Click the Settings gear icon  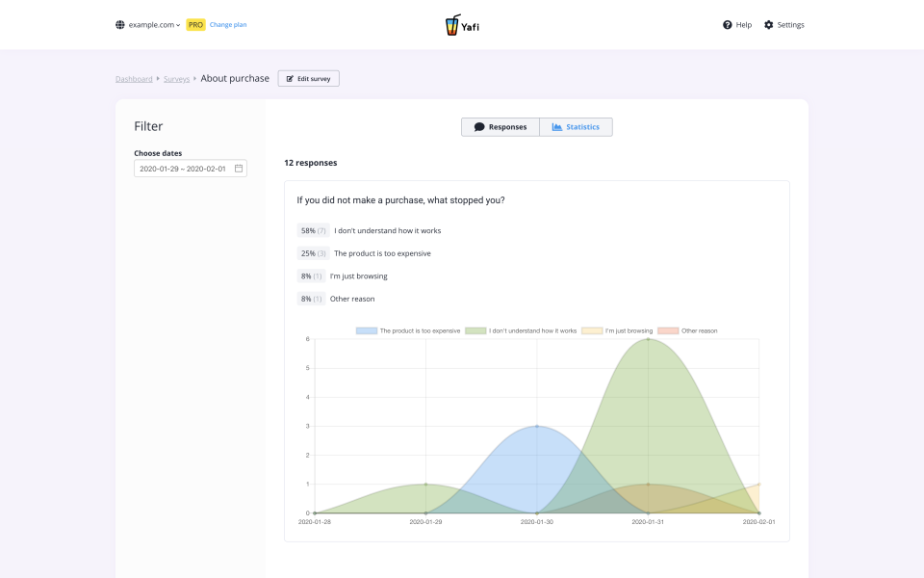point(769,25)
